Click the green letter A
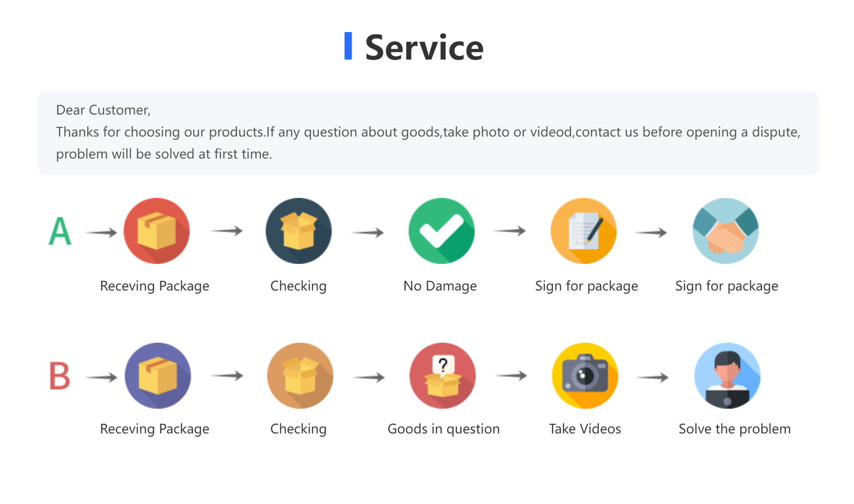 pyautogui.click(x=60, y=231)
